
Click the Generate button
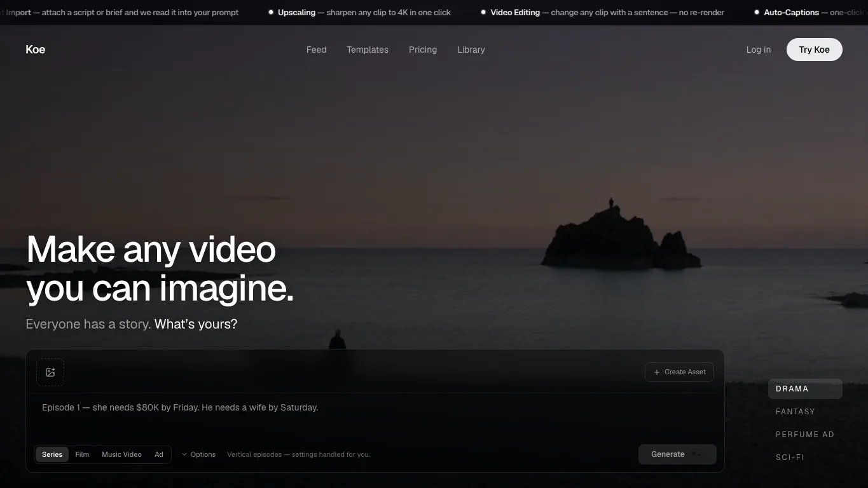tap(677, 454)
